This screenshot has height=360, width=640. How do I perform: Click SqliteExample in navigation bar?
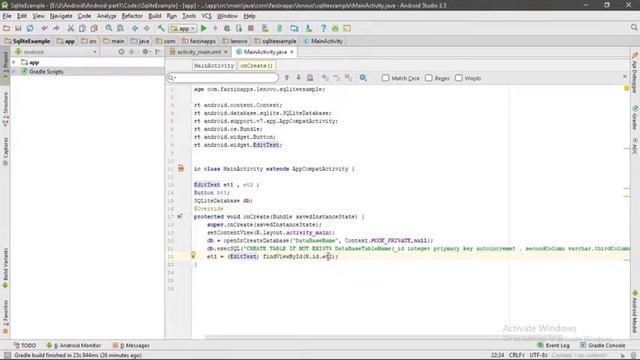pos(28,41)
